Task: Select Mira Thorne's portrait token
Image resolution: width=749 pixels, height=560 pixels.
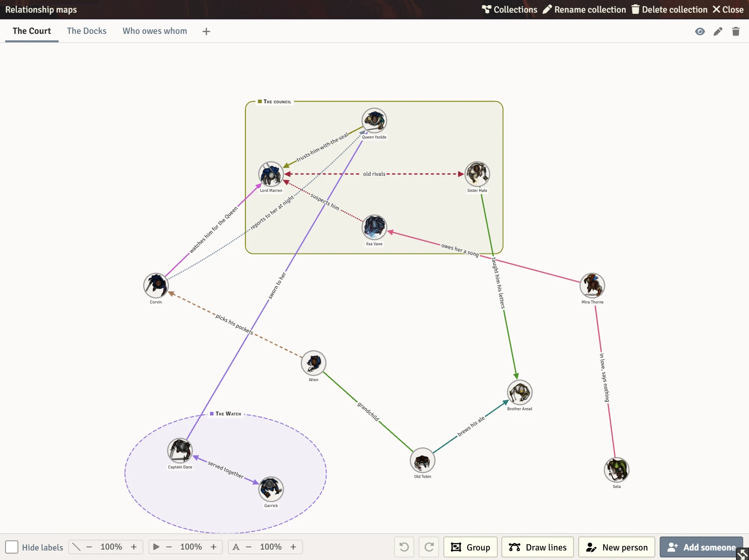Action: pos(592,286)
